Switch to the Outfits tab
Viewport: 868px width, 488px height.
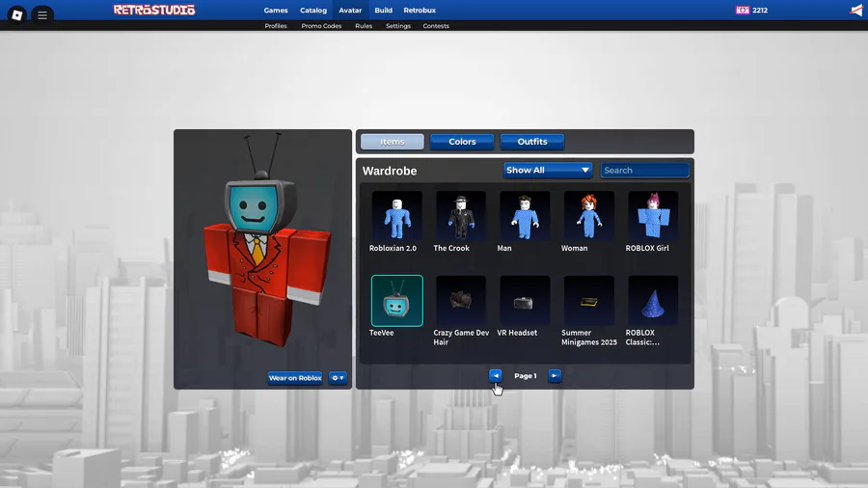pyautogui.click(x=532, y=142)
